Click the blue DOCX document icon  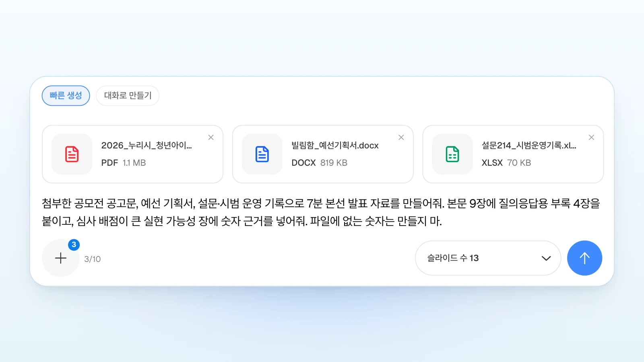pos(262,154)
